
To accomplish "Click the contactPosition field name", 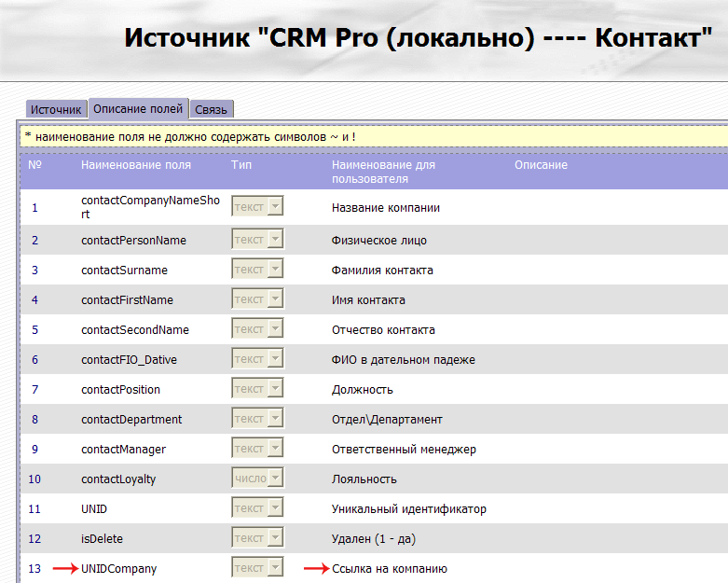I will coord(121,389).
